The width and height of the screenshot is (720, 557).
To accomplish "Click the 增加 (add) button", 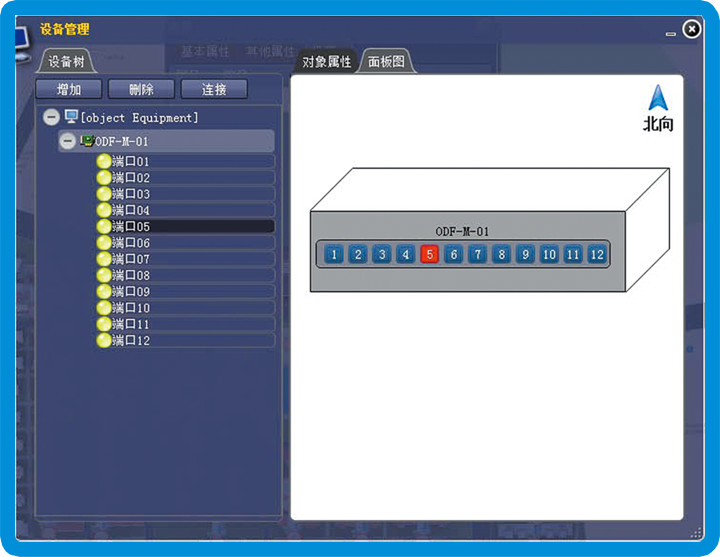I will pos(69,89).
